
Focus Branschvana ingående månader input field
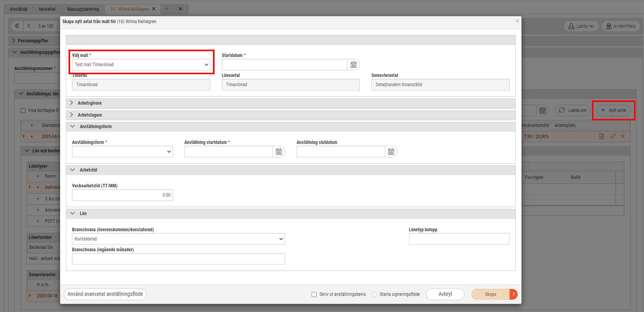pos(178,259)
